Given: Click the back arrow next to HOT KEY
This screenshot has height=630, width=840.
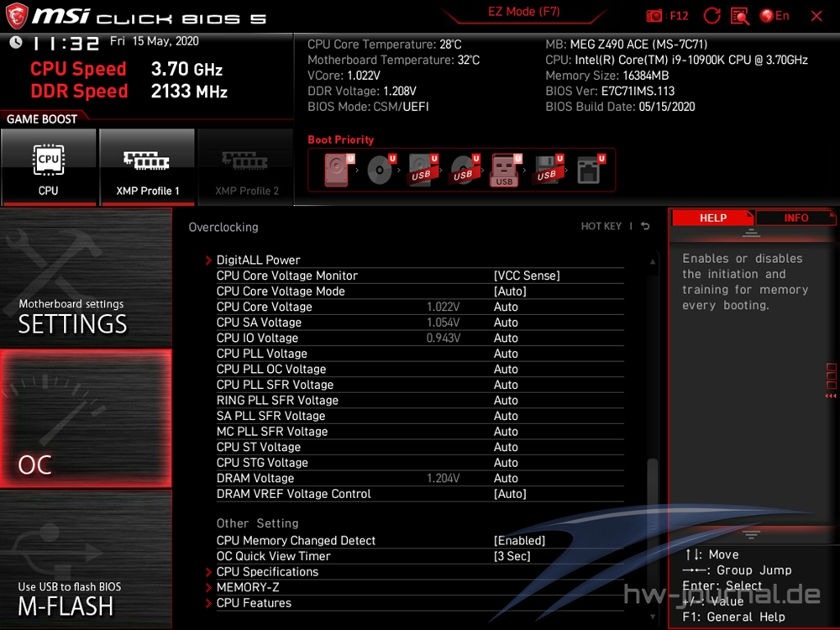Looking at the screenshot, I should (645, 226).
